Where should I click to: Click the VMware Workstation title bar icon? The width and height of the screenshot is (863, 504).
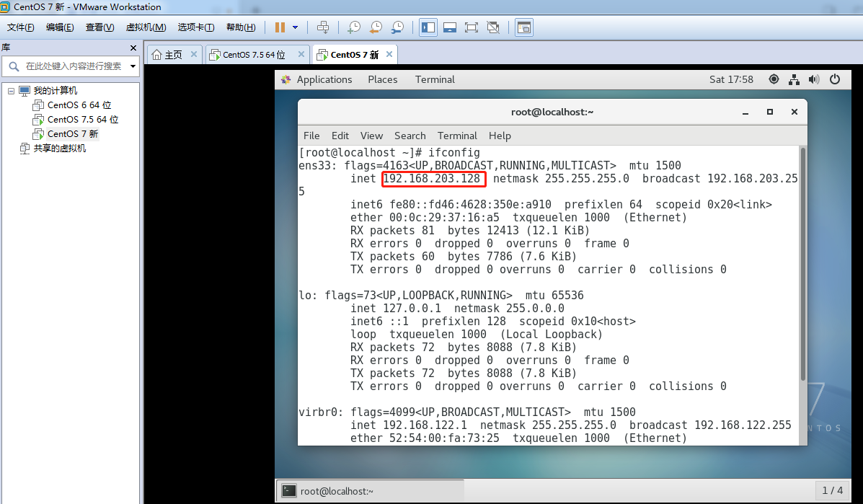click(x=5, y=6)
